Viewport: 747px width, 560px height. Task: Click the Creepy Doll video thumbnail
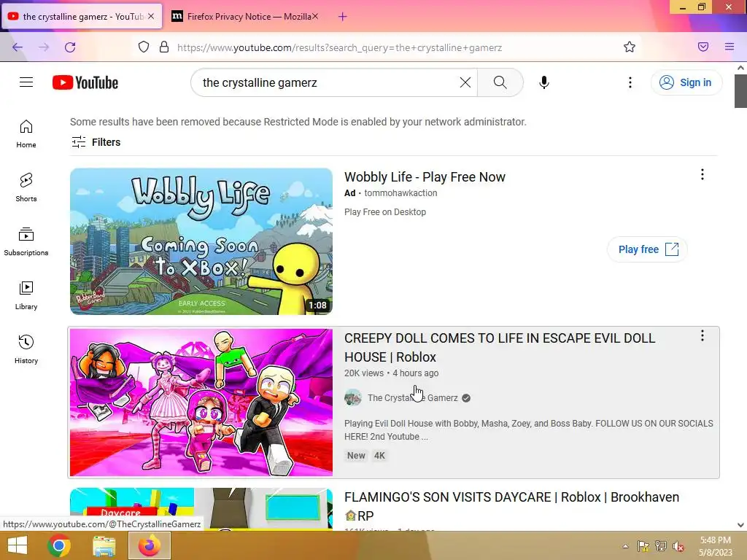coord(201,402)
